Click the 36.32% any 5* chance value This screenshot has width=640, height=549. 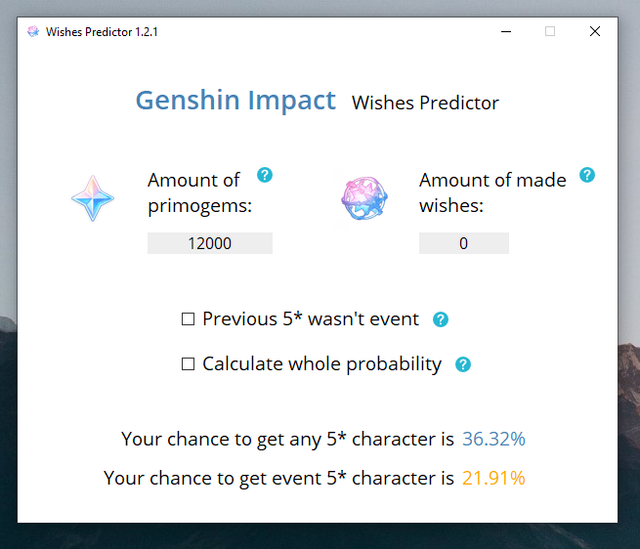(493, 439)
